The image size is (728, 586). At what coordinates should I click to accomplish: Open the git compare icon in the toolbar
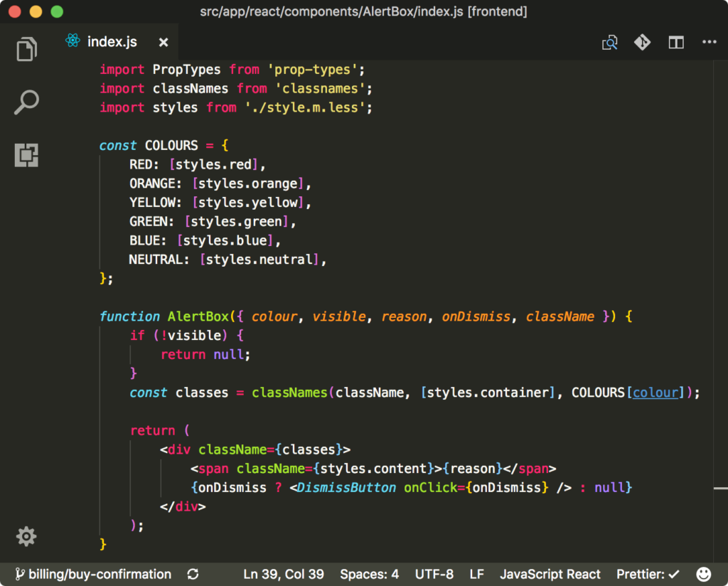642,42
